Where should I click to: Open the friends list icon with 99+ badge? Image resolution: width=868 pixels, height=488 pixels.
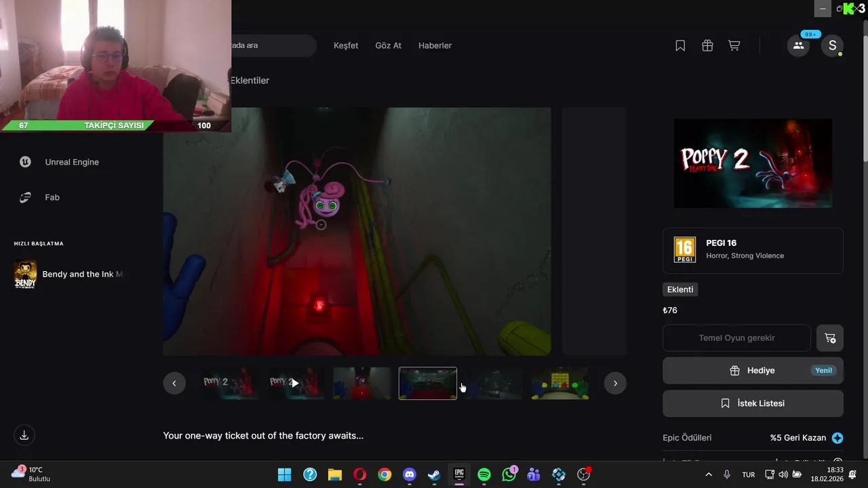point(798,45)
